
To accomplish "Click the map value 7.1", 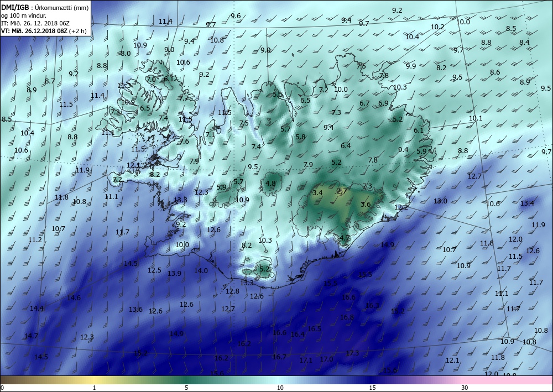I will click(x=210, y=135).
